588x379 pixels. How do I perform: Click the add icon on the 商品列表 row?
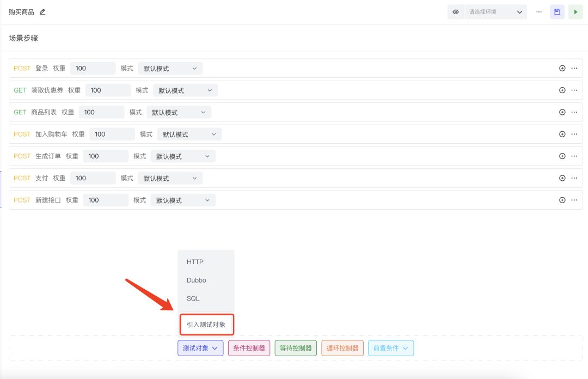pos(562,112)
